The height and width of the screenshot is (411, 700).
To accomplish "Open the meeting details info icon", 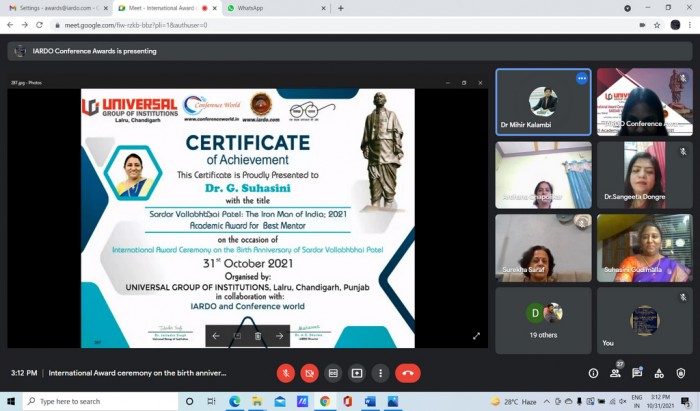I will tap(593, 373).
